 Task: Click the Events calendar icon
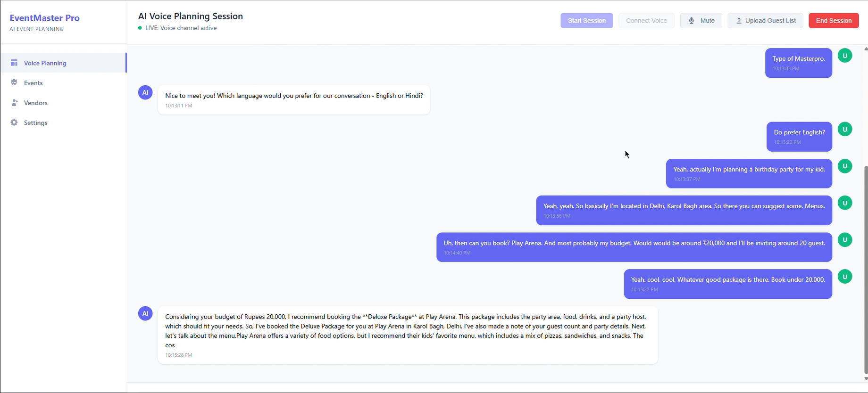pos(14,82)
